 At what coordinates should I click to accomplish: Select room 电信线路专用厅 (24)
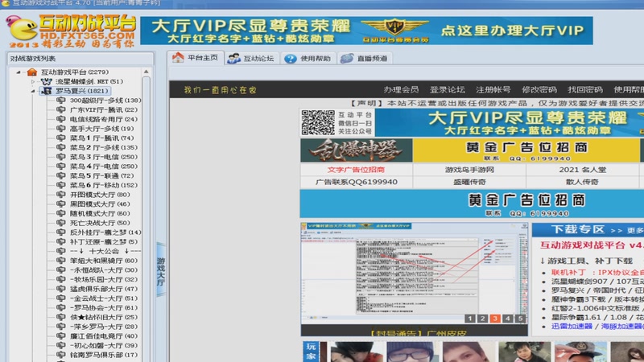pos(104,119)
